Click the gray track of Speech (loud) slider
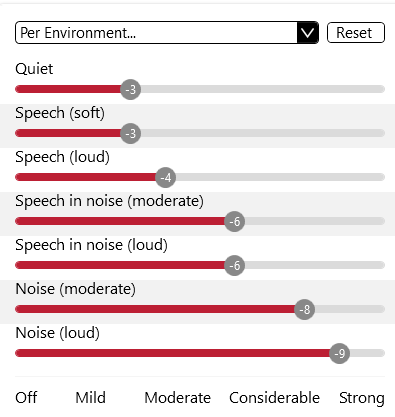The height and width of the screenshot is (417, 395). pyautogui.click(x=280, y=177)
